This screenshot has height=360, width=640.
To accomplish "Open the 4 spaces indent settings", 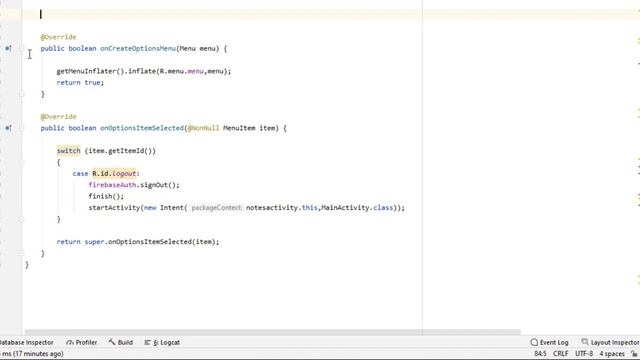I will click(612, 354).
